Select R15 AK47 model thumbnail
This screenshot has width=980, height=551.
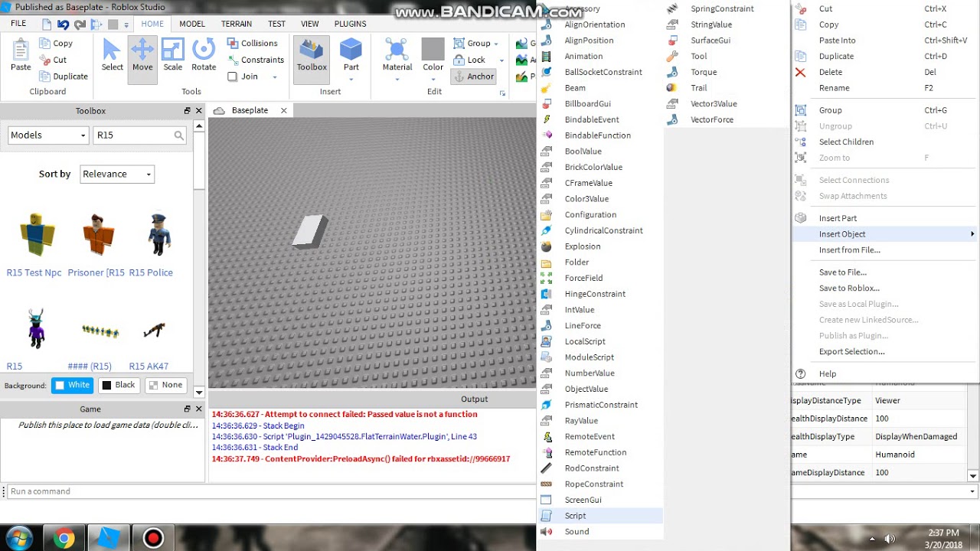154,331
